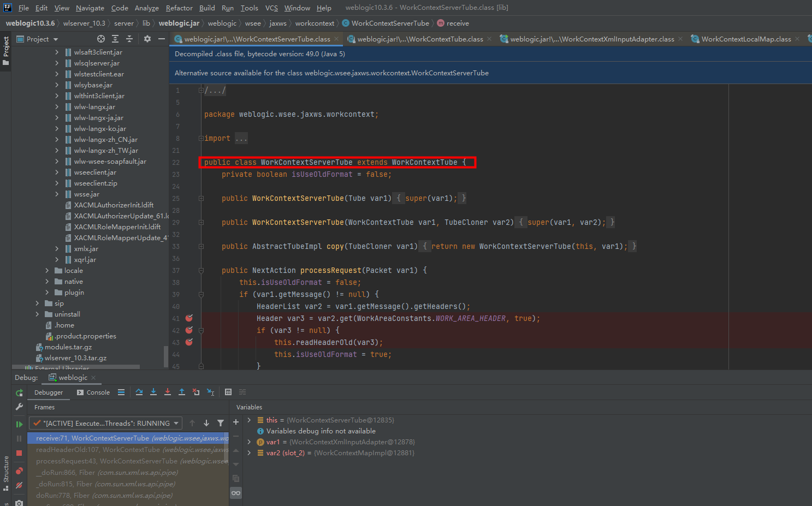Screen dimensions: 812x506
Task: Expand 'this' variable node
Action: click(x=249, y=420)
